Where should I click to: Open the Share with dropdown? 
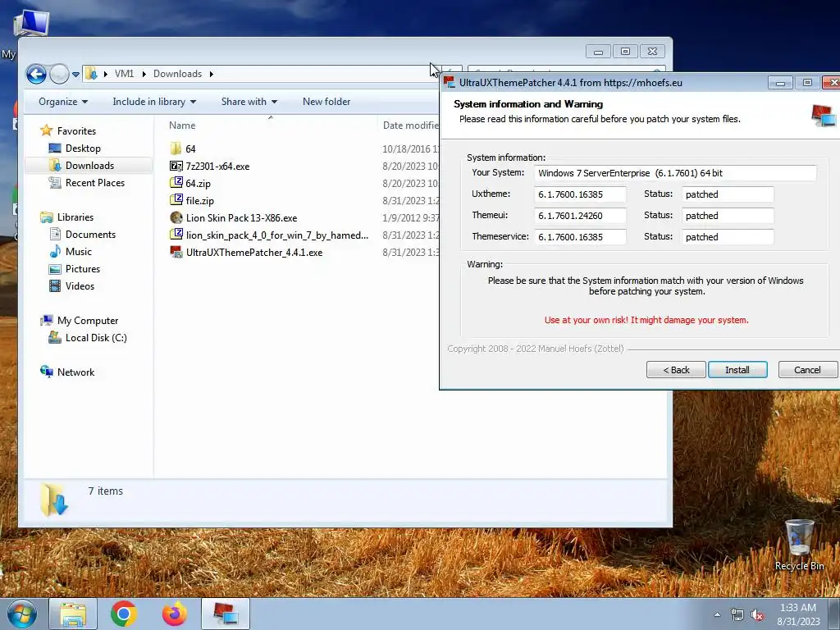[x=249, y=101]
